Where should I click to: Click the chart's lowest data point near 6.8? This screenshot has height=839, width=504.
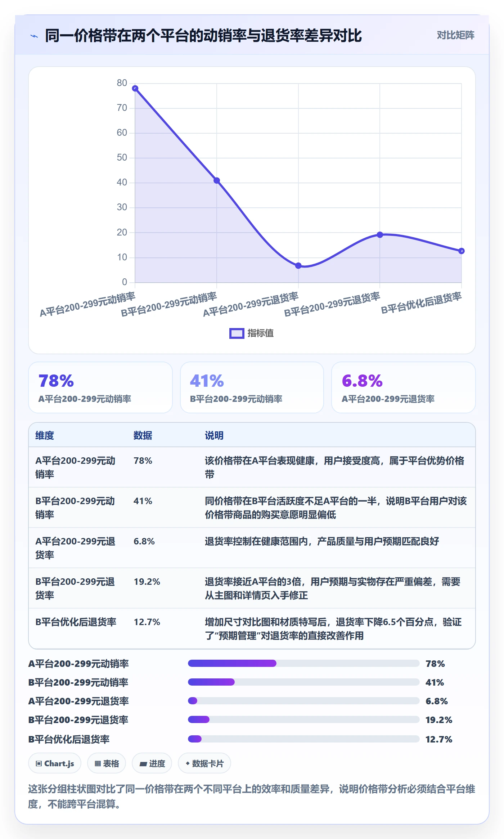click(x=298, y=266)
